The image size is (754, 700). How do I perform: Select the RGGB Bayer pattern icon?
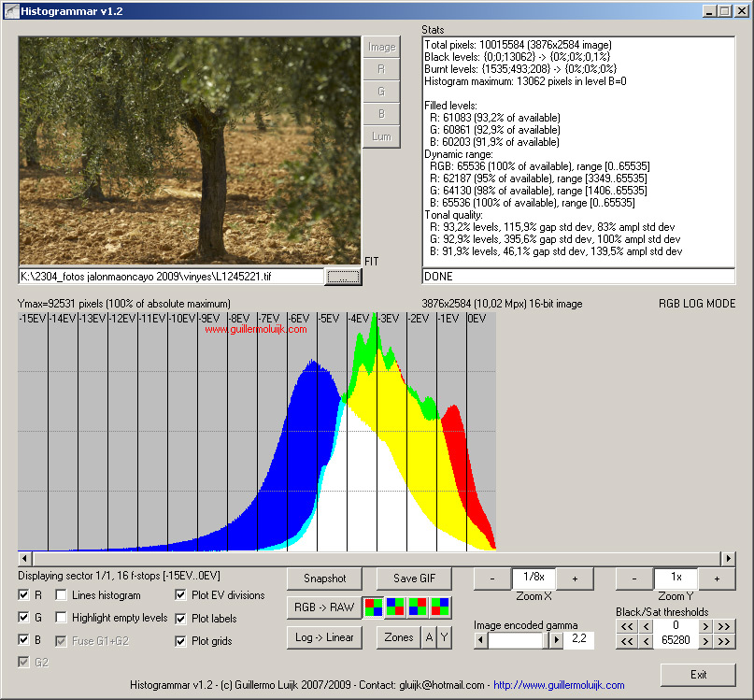click(373, 607)
